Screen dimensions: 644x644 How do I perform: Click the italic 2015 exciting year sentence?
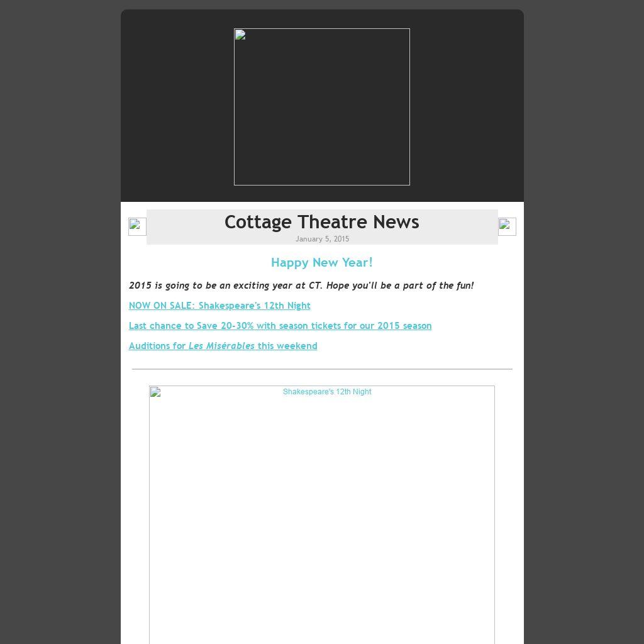tap(301, 286)
